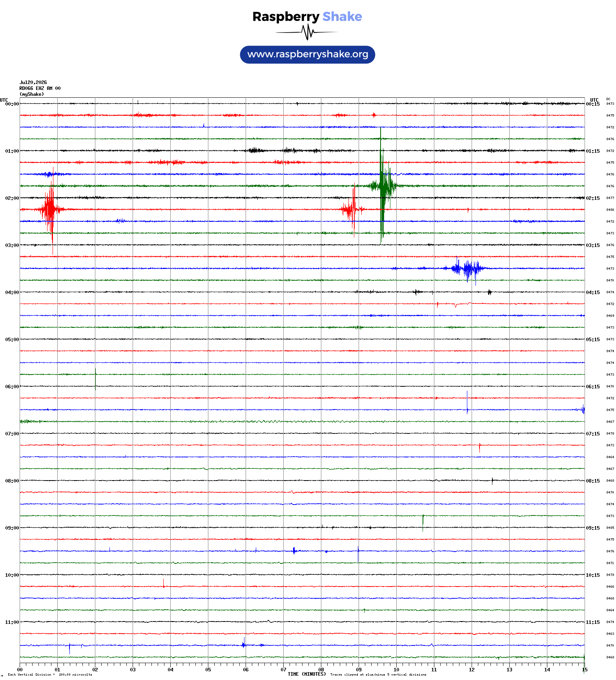The width and height of the screenshot is (616, 680).
Task: Click the 01:15 label on the right
Action: [x=593, y=151]
